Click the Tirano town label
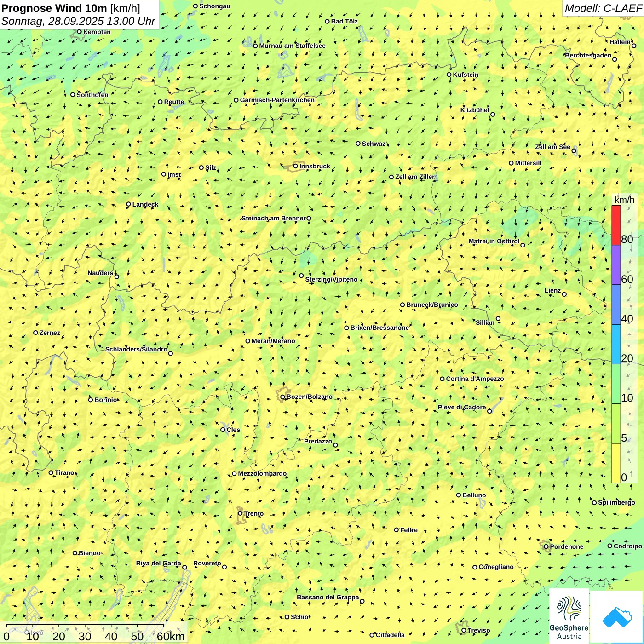The height and width of the screenshot is (644, 644). point(64,472)
